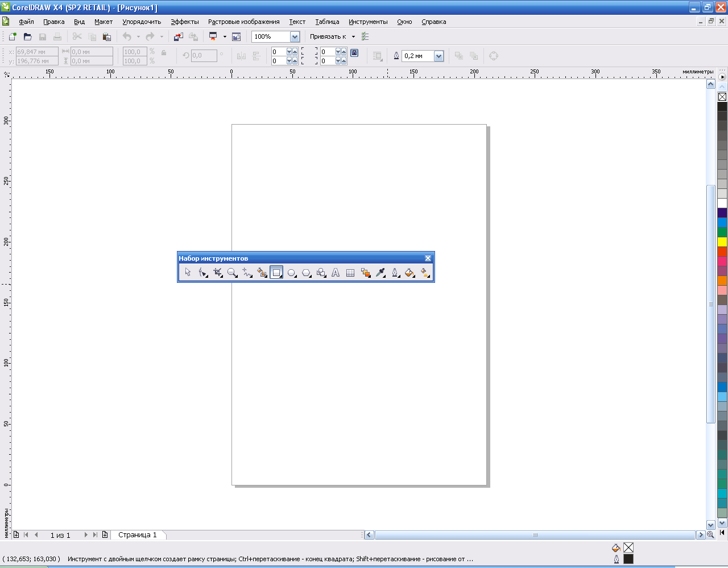Open outline width 0,2 мм dropdown
This screenshot has width=728, height=568.
pos(439,56)
